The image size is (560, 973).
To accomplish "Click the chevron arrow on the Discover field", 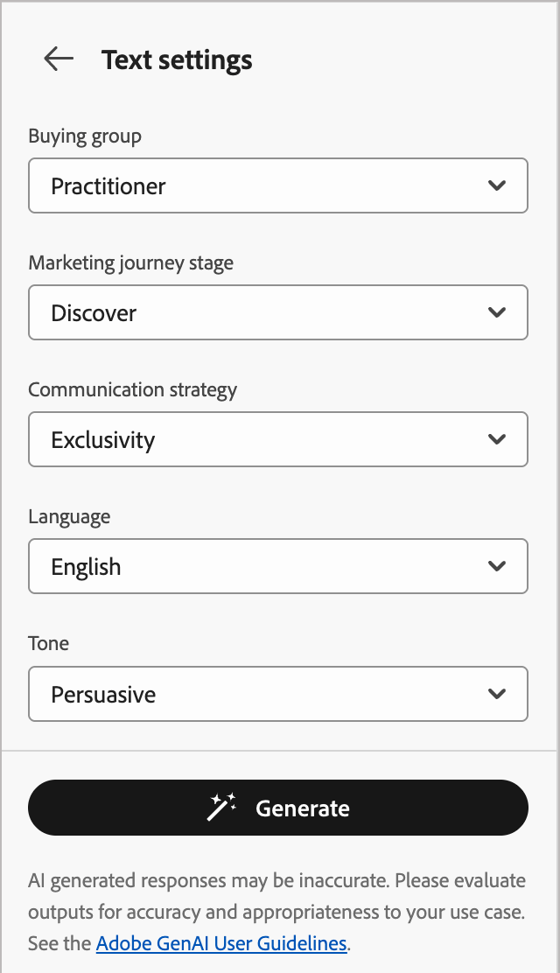I will (497, 312).
